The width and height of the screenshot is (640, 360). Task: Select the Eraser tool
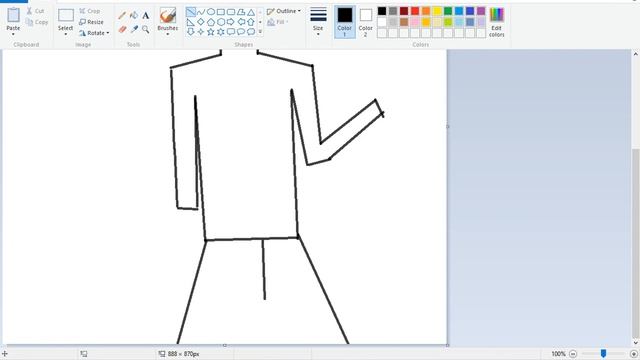(122, 29)
